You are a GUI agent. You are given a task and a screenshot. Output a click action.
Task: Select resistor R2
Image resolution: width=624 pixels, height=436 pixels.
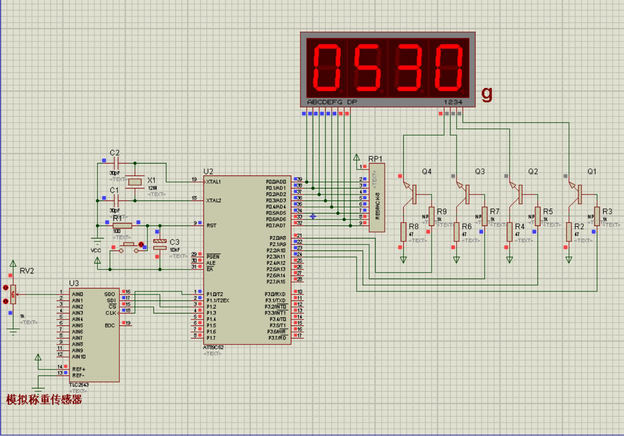click(569, 232)
